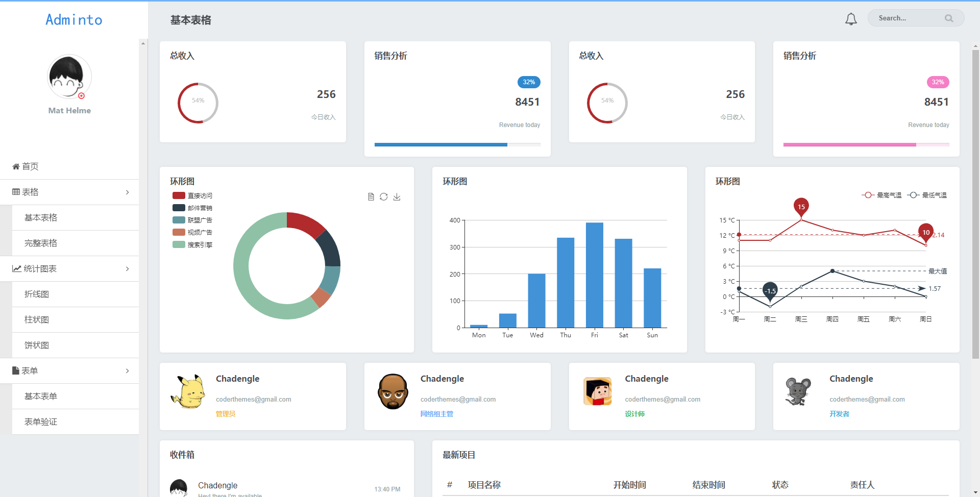Image resolution: width=980 pixels, height=497 pixels.
Task: Click the online status dot on avatar
Action: (x=81, y=95)
